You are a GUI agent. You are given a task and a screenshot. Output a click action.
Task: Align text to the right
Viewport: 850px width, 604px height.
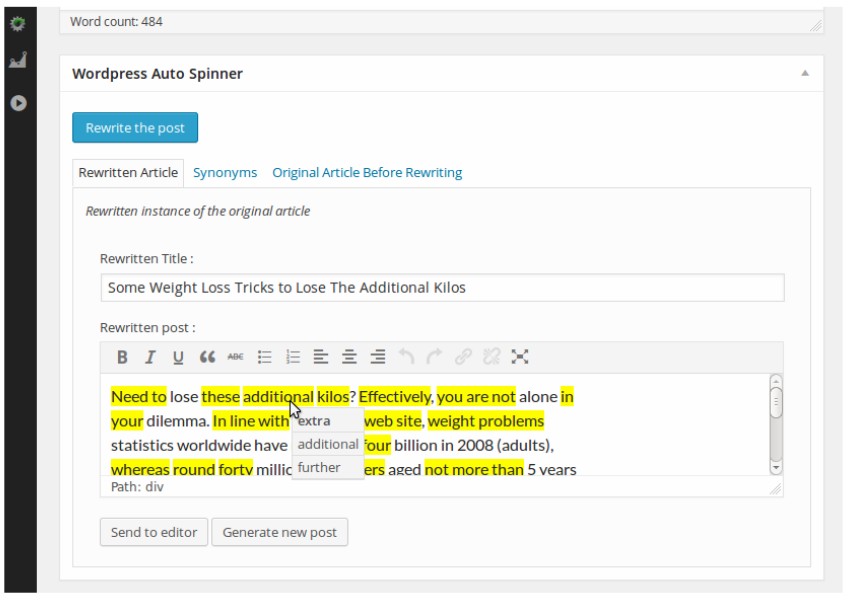click(377, 357)
